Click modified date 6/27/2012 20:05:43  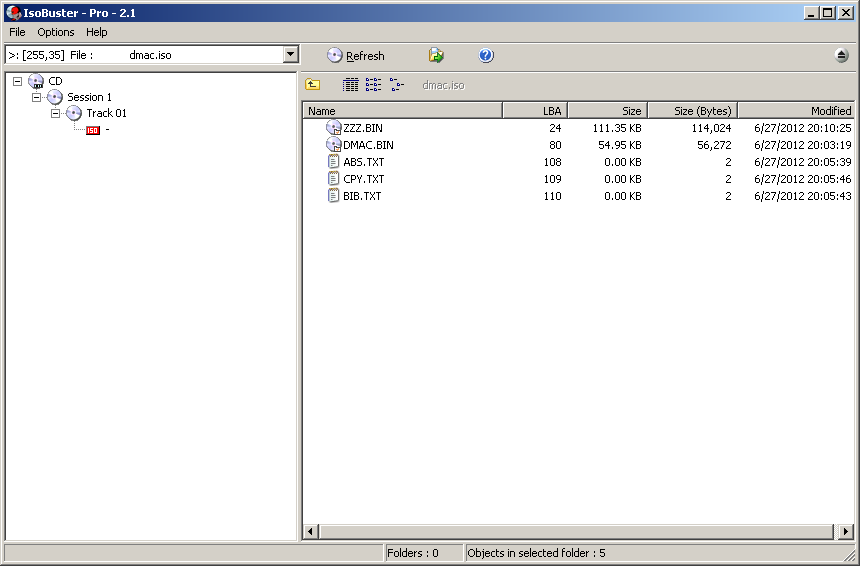click(x=803, y=196)
